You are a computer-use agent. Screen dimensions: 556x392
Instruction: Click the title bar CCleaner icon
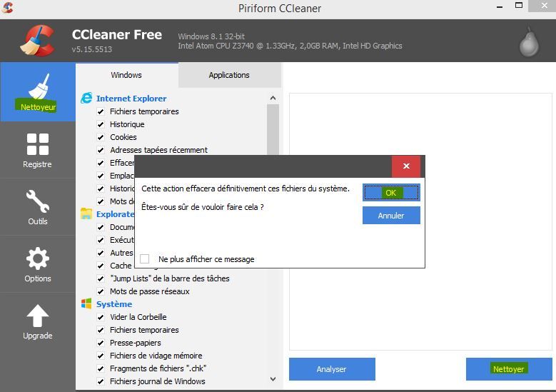click(7, 7)
